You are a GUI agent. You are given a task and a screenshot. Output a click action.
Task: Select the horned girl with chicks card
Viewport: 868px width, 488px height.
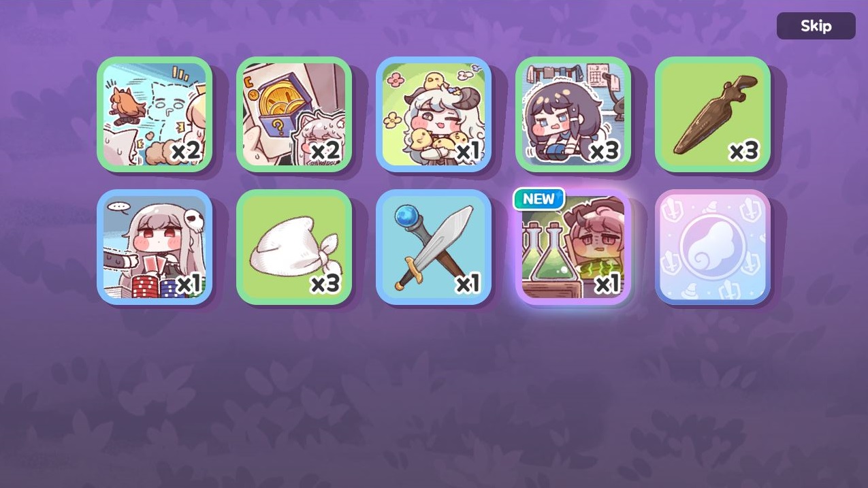(x=434, y=114)
